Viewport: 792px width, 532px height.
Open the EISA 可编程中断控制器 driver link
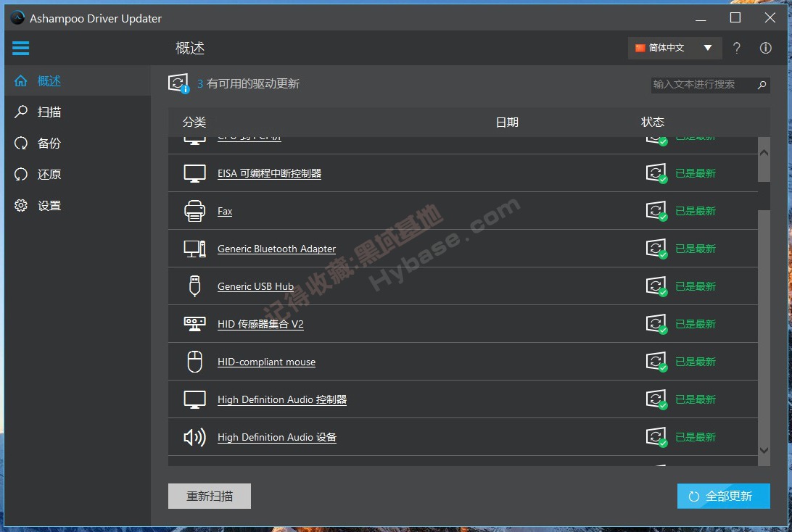269,174
